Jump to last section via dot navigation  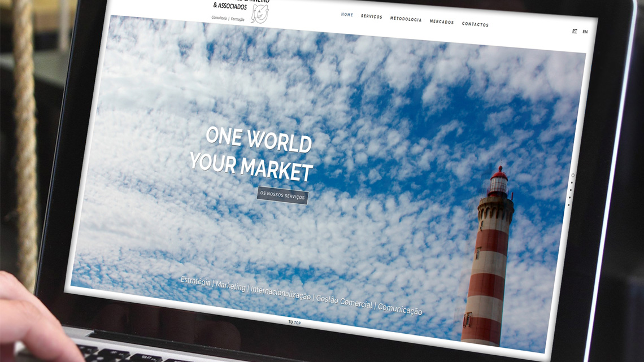point(569,205)
